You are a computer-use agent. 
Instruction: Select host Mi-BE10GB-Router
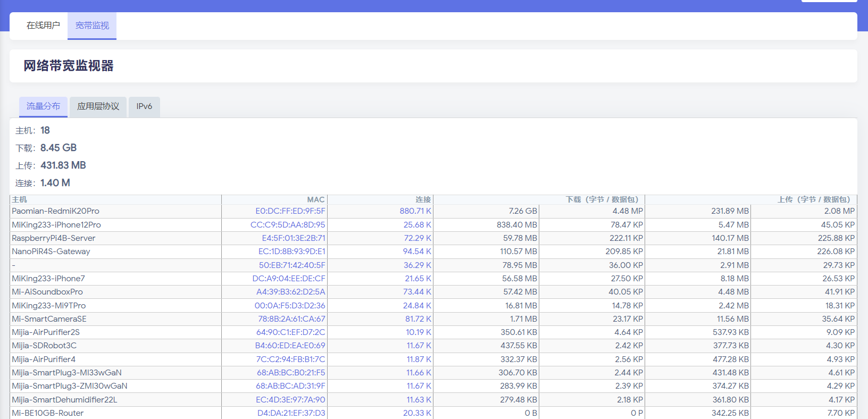pyautogui.click(x=48, y=413)
